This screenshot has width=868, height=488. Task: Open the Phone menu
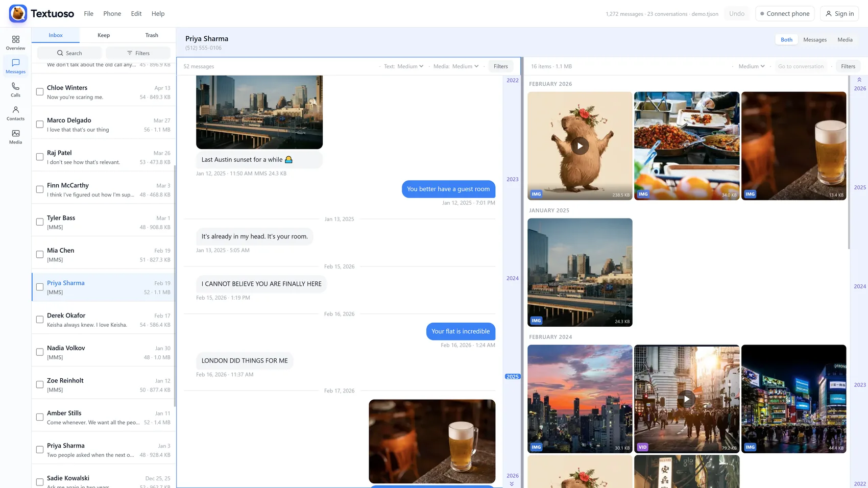(112, 14)
